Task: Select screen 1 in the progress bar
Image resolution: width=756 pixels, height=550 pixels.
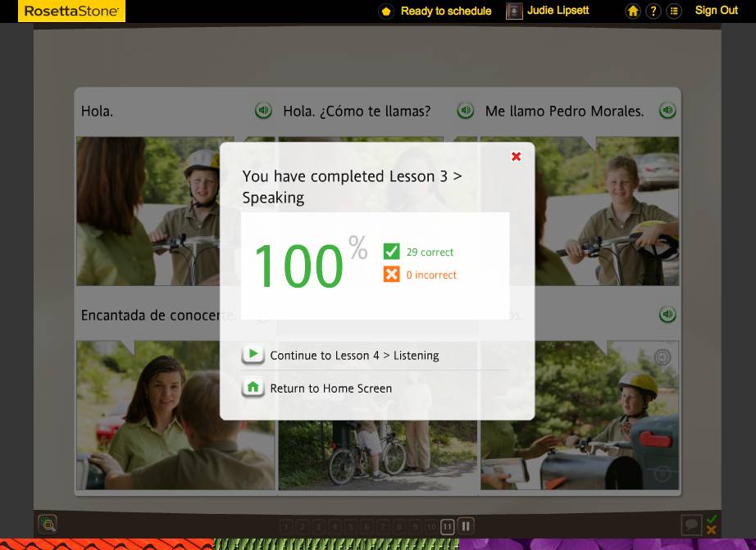Action: 285,527
